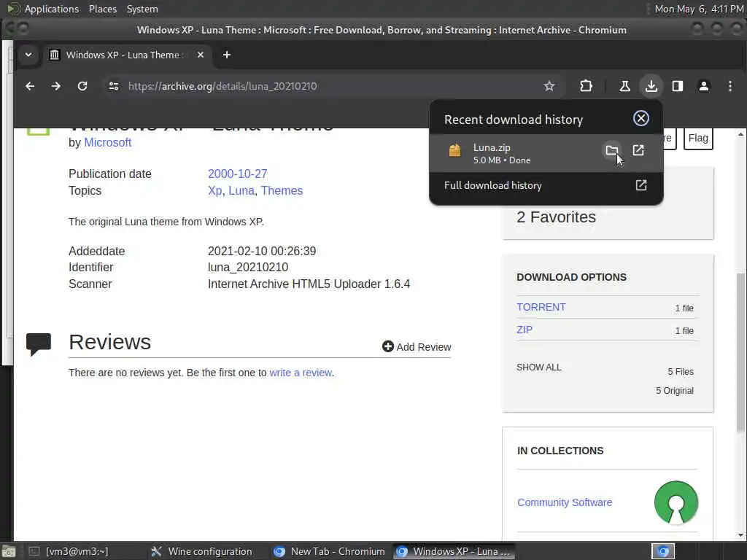Click Add Review
This screenshot has height=560, width=747.
pos(417,346)
